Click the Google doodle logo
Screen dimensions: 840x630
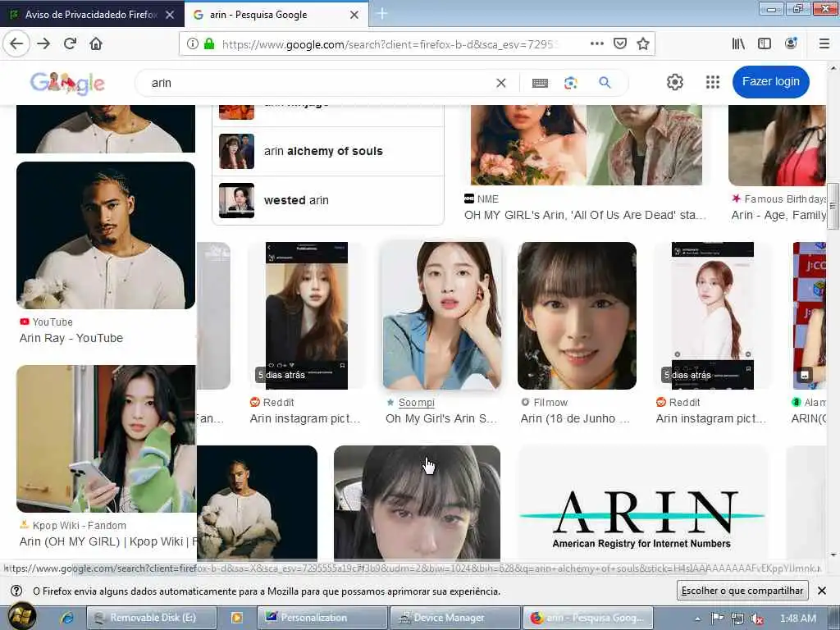(67, 83)
